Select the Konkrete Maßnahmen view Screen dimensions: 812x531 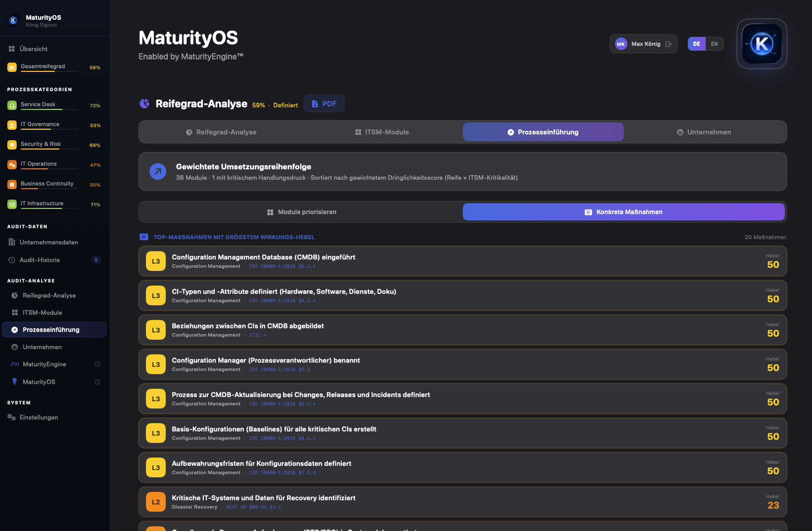coord(624,212)
